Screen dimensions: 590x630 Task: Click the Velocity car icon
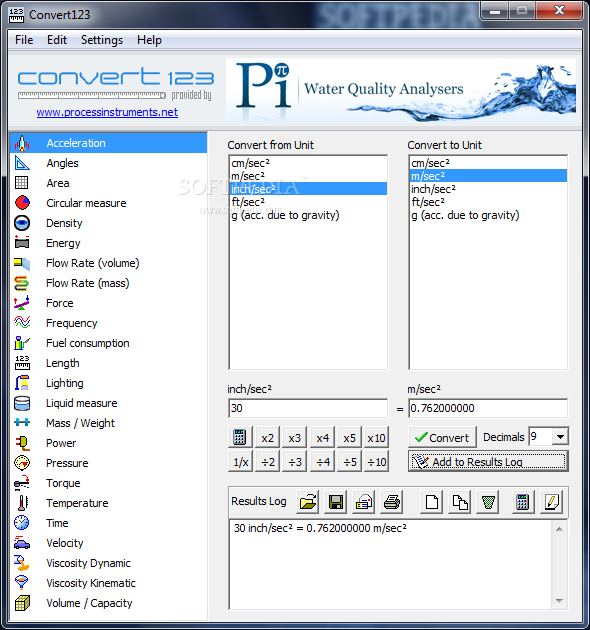pos(22,543)
